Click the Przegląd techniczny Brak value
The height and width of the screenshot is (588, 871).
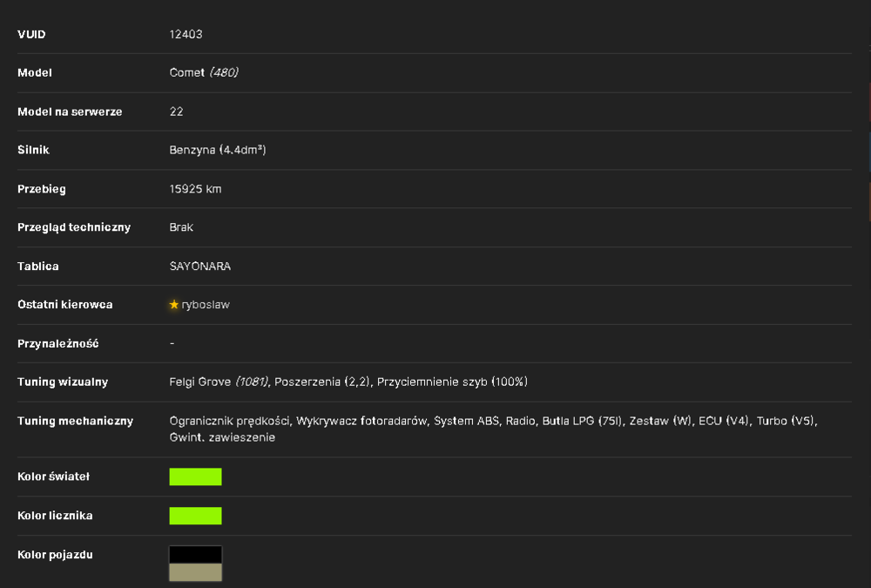point(181,227)
